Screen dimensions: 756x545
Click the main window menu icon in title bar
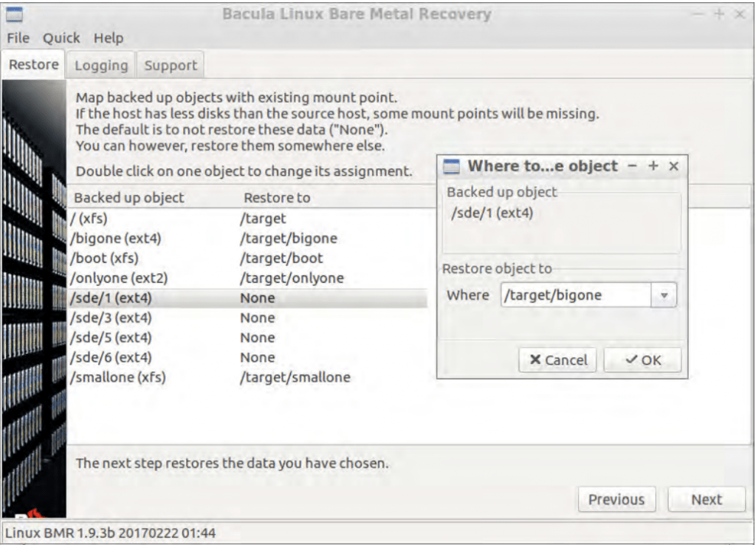(x=14, y=14)
